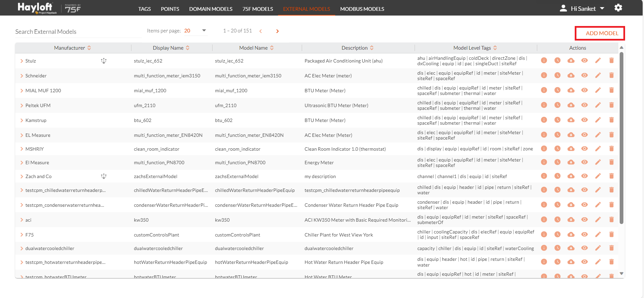
Task: Open the TAGS tab
Action: [144, 9]
